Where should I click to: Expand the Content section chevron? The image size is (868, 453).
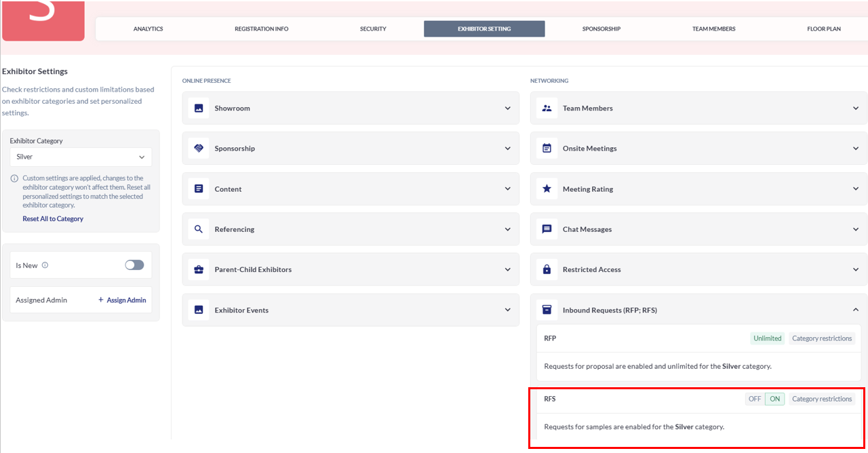click(x=507, y=189)
